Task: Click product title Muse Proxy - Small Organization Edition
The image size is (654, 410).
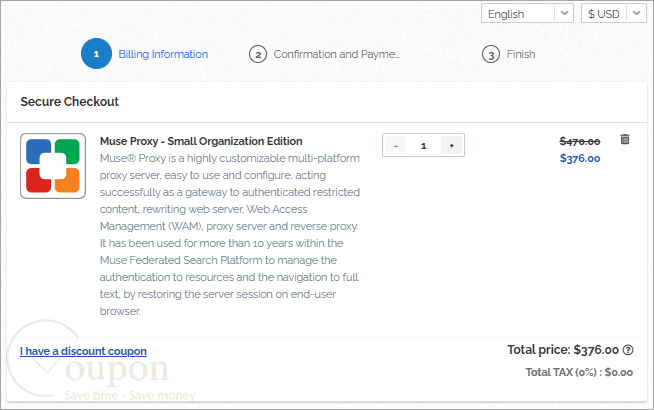Action: [x=201, y=141]
